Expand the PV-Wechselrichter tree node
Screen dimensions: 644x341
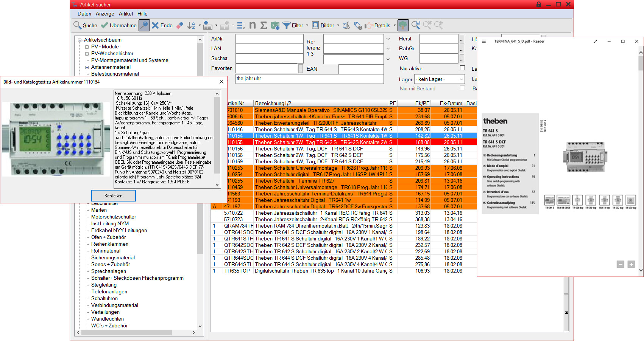pyautogui.click(x=87, y=54)
